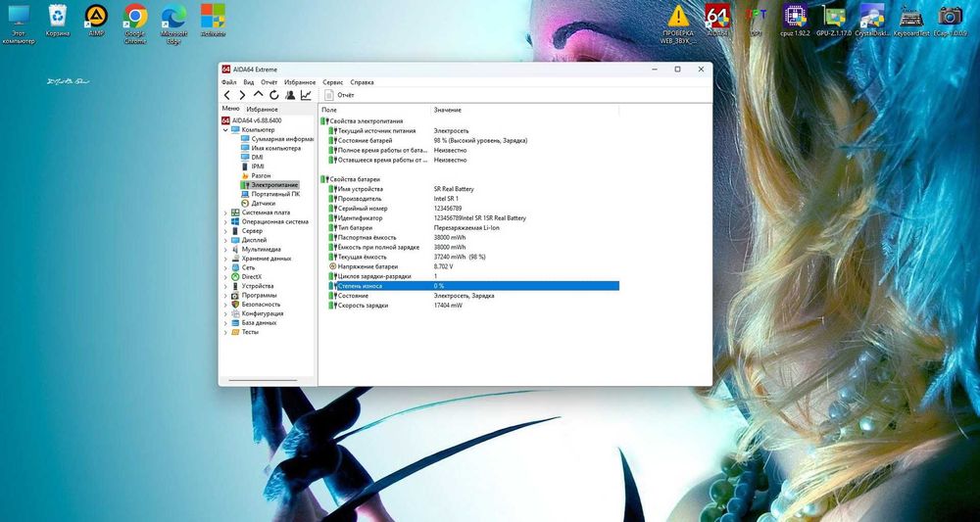Open the Отчёт menu in the menu bar

point(269,82)
